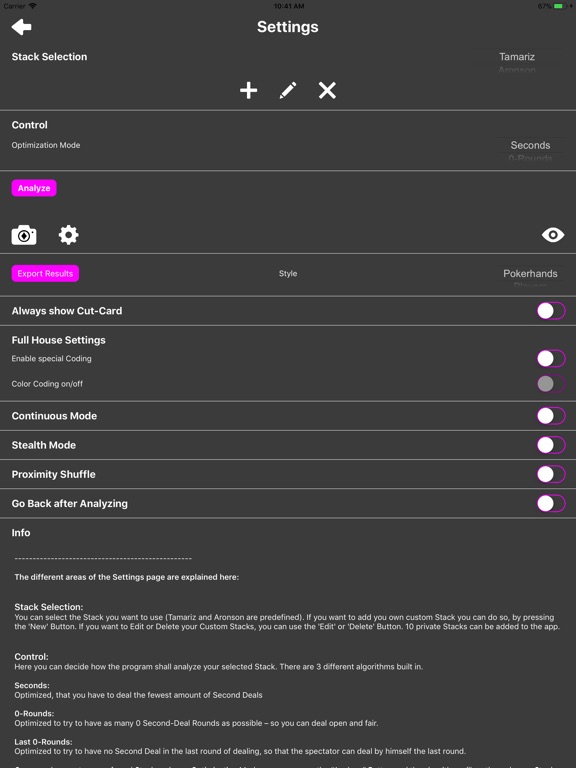Add a new stack with plus icon
This screenshot has height=768, width=576.
[248, 91]
